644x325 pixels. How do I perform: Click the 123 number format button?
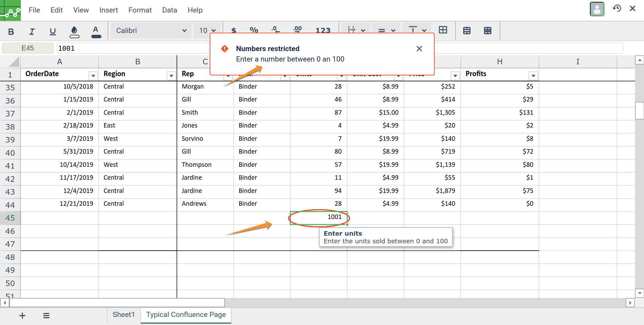[323, 30]
